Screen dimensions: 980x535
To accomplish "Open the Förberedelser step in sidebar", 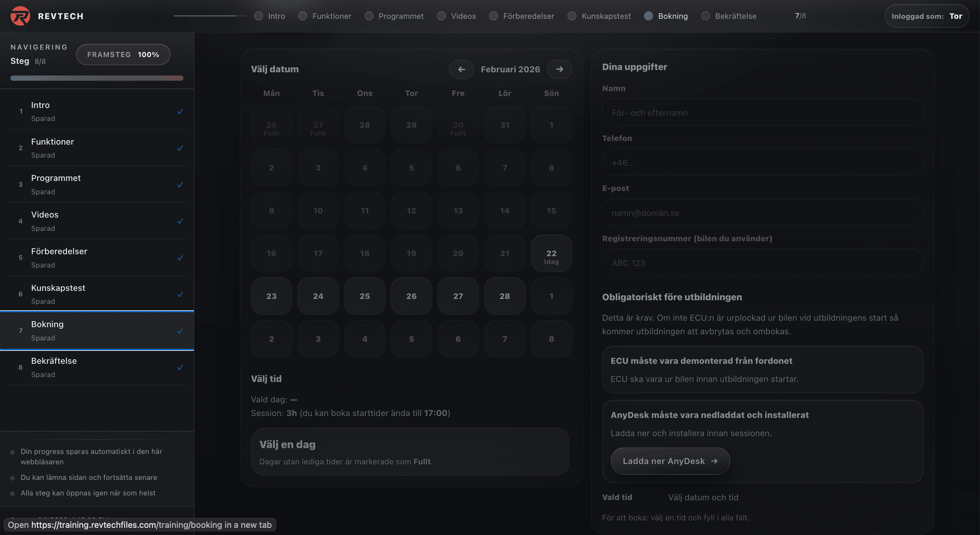I will pos(59,257).
